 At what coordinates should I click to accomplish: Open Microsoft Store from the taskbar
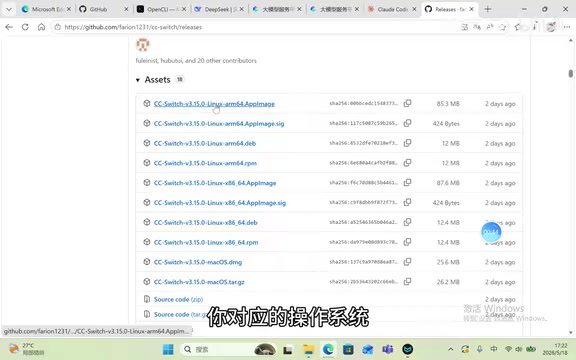[348, 349]
